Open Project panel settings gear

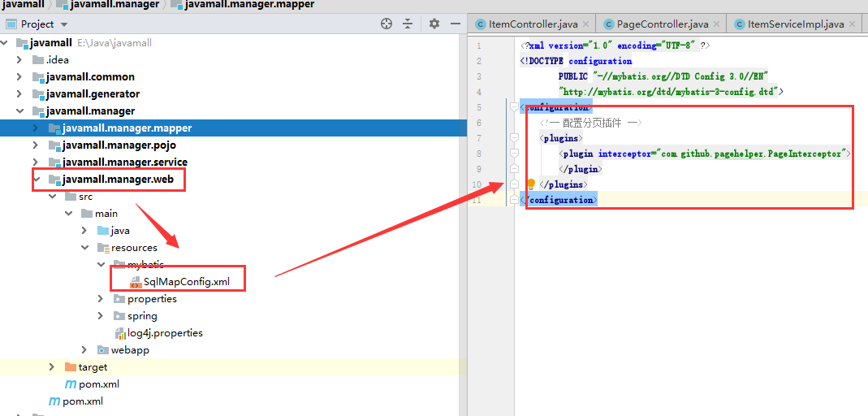434,24
